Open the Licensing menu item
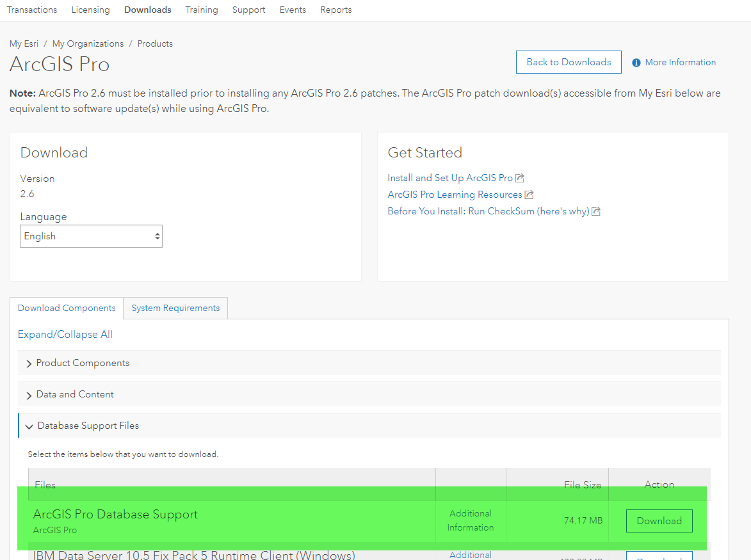Image resolution: width=751 pixels, height=560 pixels. click(x=90, y=10)
